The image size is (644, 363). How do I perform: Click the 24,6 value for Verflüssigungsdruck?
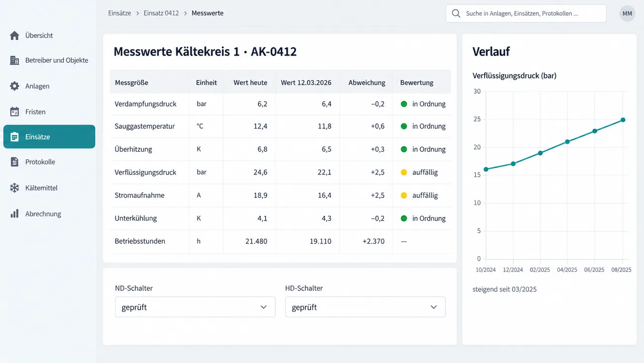pyautogui.click(x=261, y=173)
